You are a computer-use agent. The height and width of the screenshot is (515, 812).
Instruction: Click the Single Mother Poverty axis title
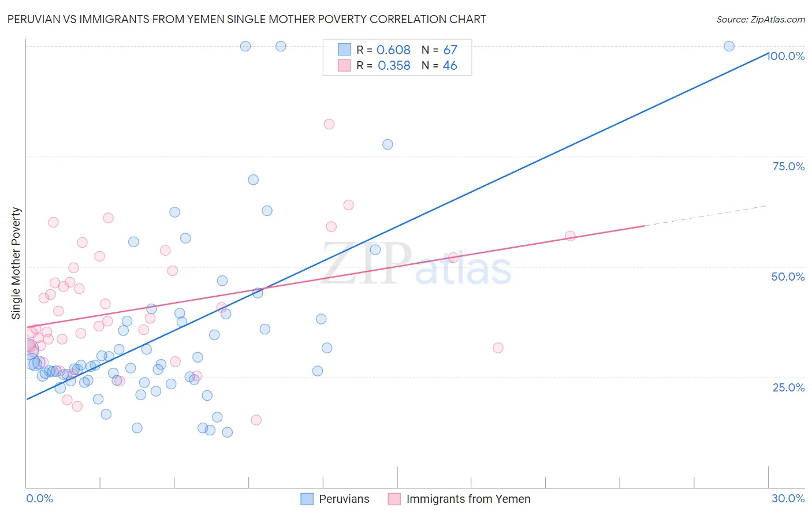(16, 263)
